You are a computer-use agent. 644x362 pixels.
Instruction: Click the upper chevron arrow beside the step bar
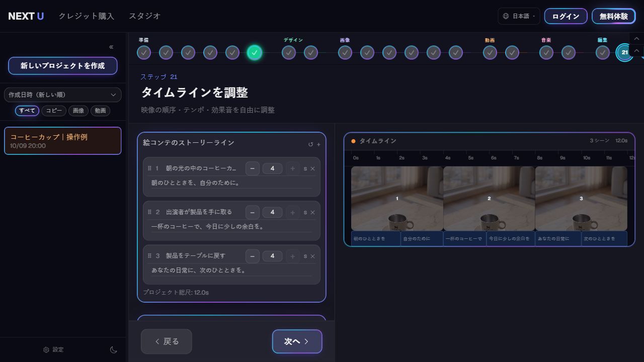636,39
